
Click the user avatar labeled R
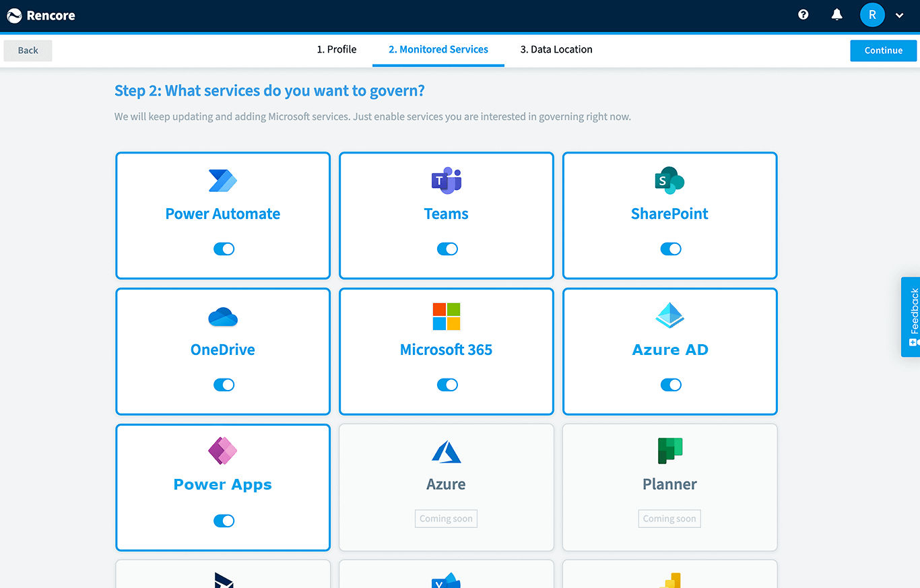pos(872,15)
